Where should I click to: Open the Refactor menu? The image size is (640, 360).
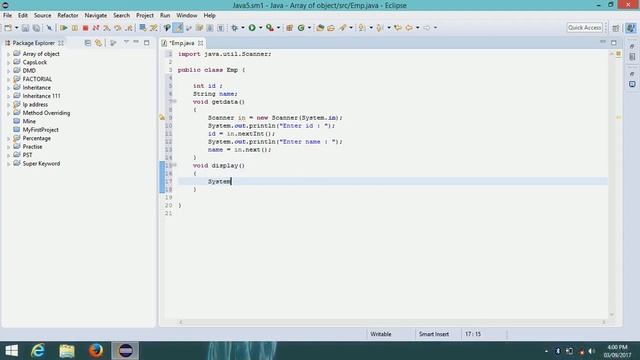pos(68,16)
